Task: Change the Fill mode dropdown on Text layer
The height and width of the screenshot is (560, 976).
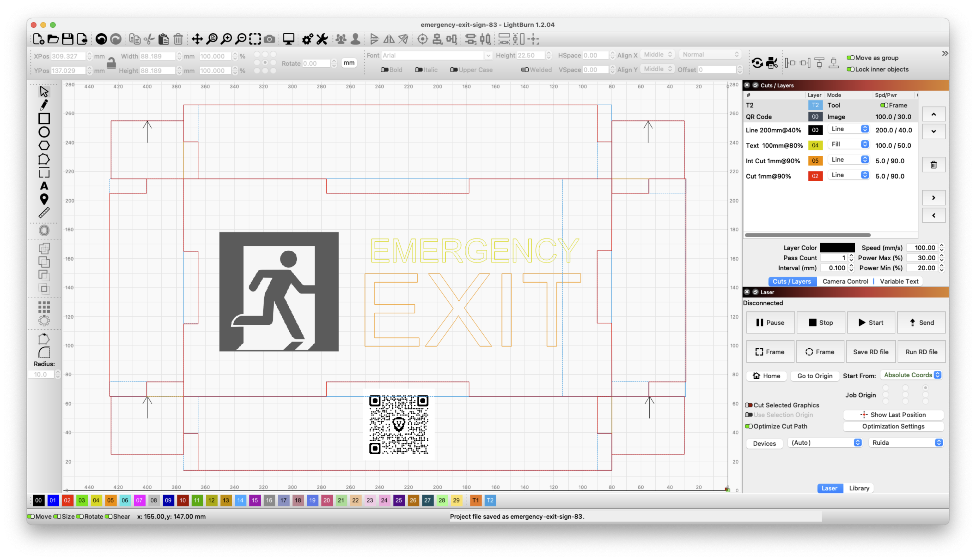Action: click(848, 144)
